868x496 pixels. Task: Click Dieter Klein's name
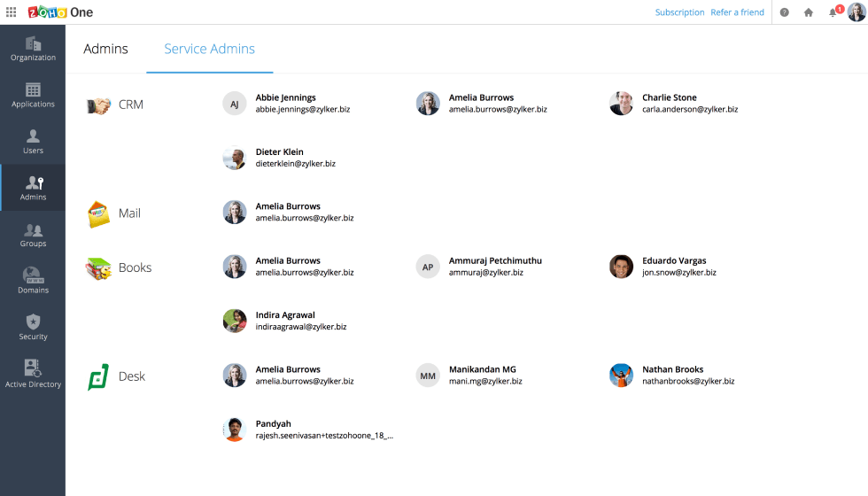click(x=280, y=151)
